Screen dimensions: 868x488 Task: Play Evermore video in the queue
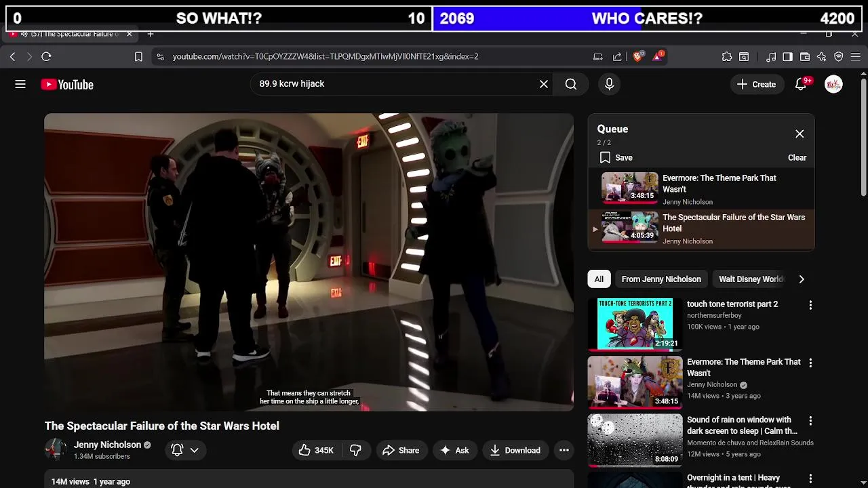[x=701, y=189]
